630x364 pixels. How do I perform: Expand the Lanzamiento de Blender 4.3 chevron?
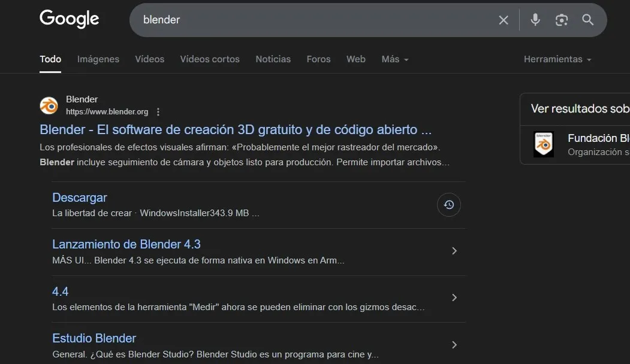tap(454, 251)
